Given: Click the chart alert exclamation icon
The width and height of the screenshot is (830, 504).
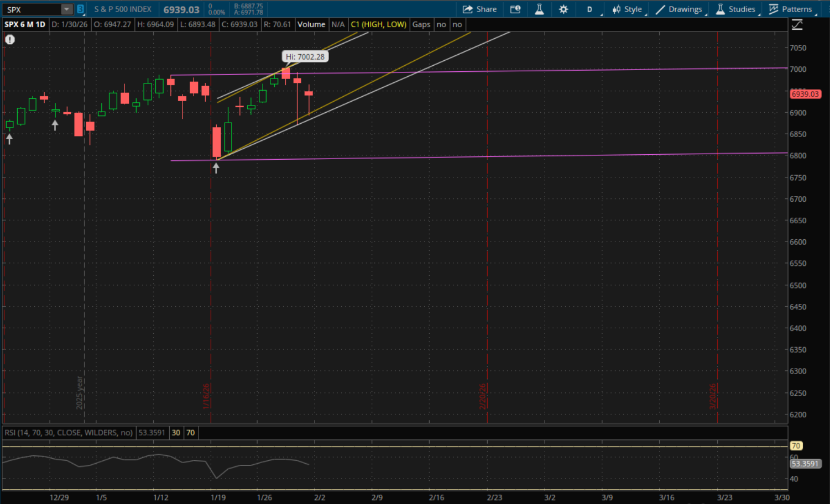Looking at the screenshot, I should point(10,40).
